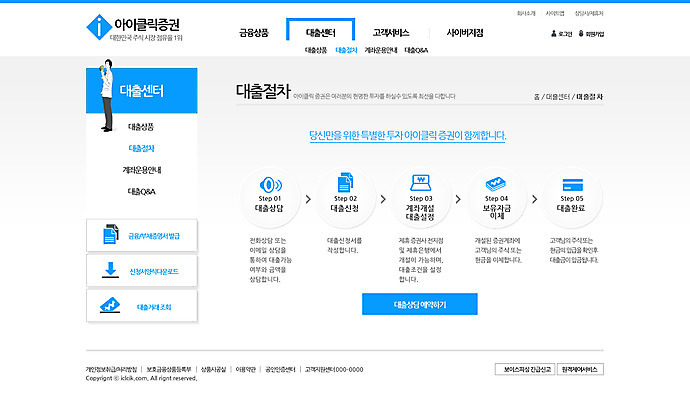Click 대출Q&A in the left sidebar

(141, 191)
